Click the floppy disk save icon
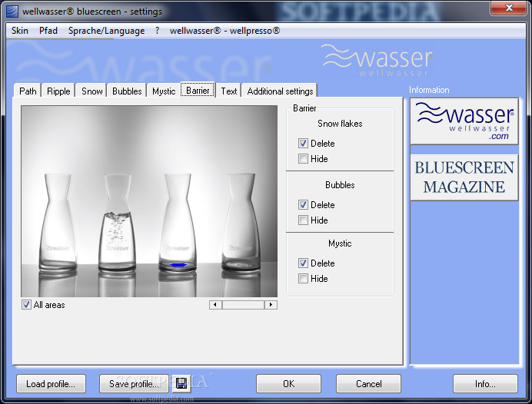This screenshot has width=532, height=404. 181,383
